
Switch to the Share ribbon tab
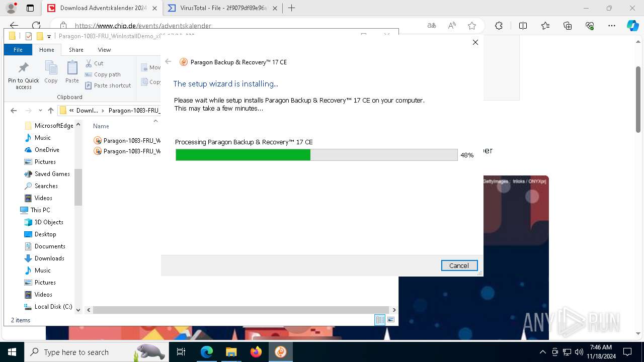click(x=76, y=50)
